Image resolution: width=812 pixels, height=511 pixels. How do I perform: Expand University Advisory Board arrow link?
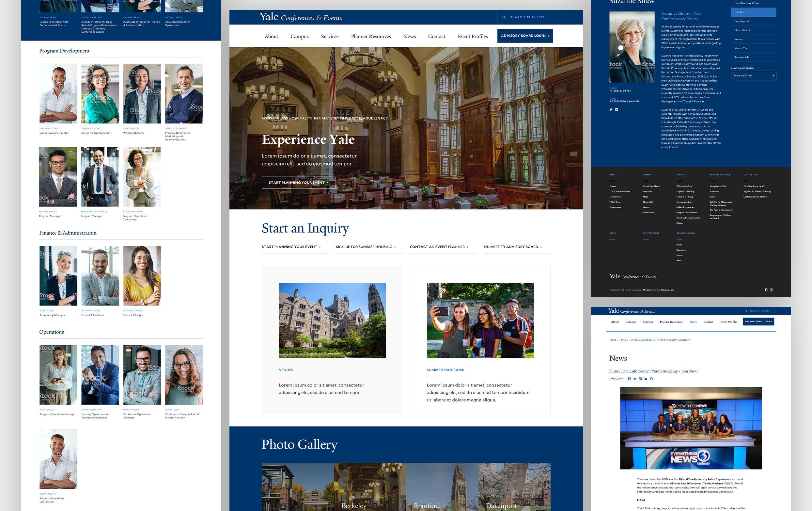point(513,247)
